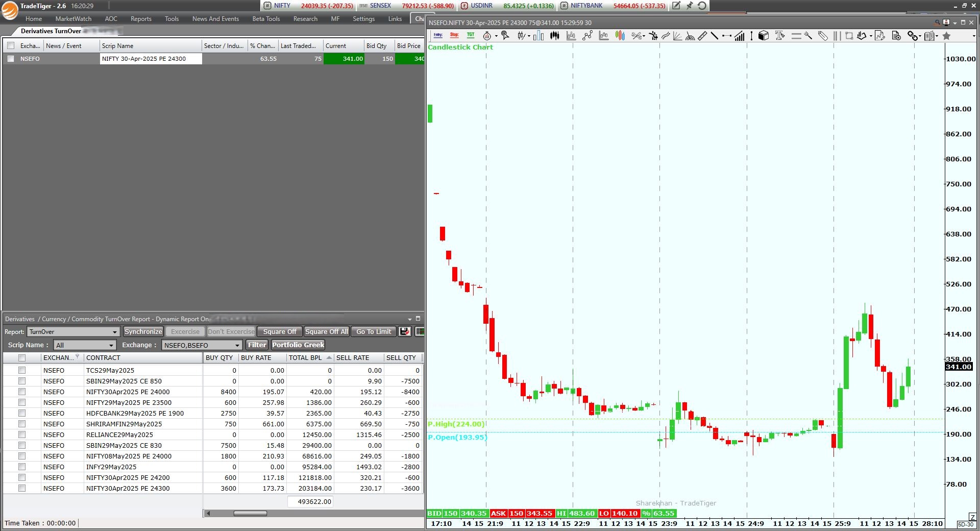This screenshot has height=531, width=980.
Task: Click the Portfolio Greek button
Action: [x=298, y=345]
